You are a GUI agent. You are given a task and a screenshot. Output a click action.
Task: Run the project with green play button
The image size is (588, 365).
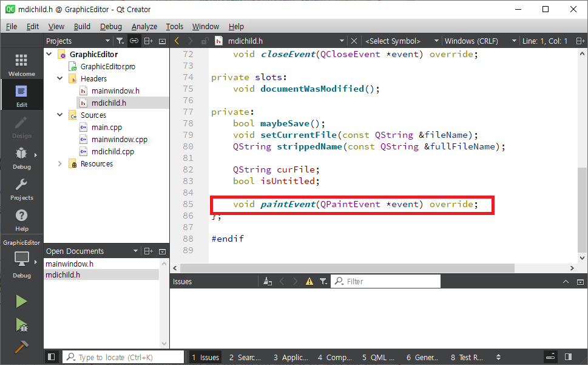(21, 301)
